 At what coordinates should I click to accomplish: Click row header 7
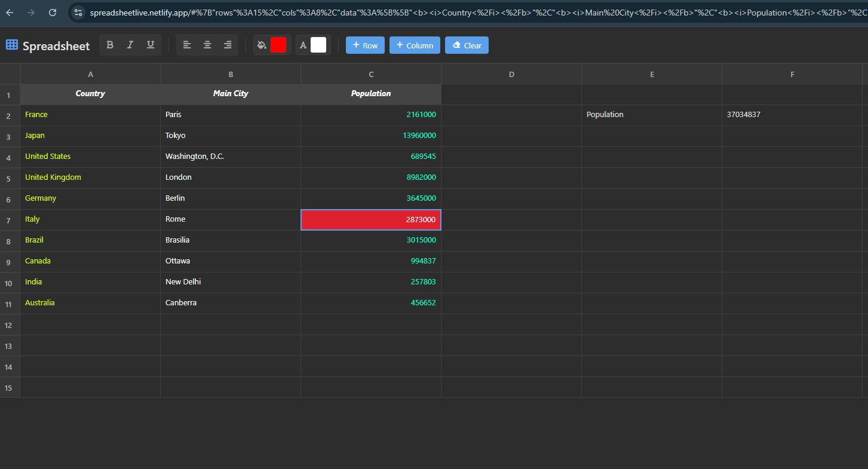pos(9,219)
